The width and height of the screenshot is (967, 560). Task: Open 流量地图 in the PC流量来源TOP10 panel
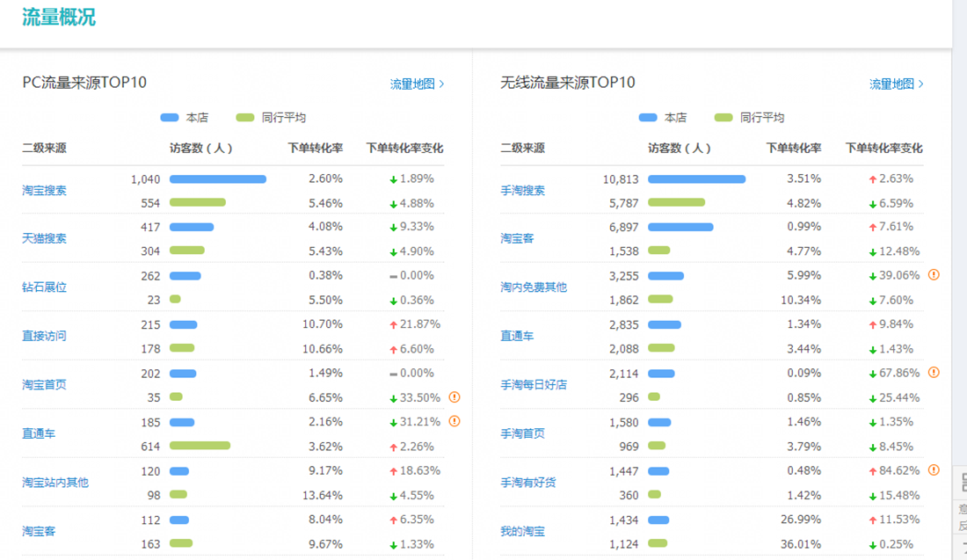[x=417, y=84]
